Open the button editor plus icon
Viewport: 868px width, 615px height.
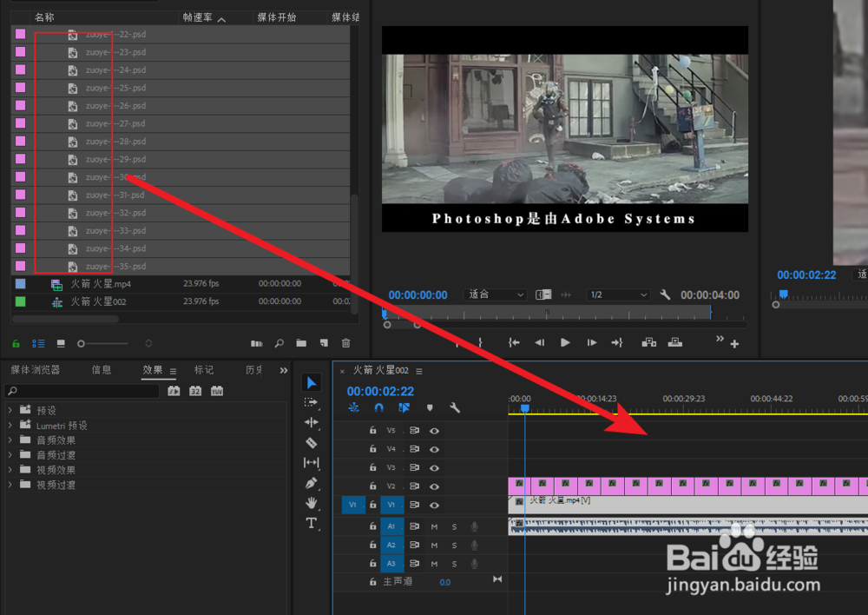pos(734,344)
